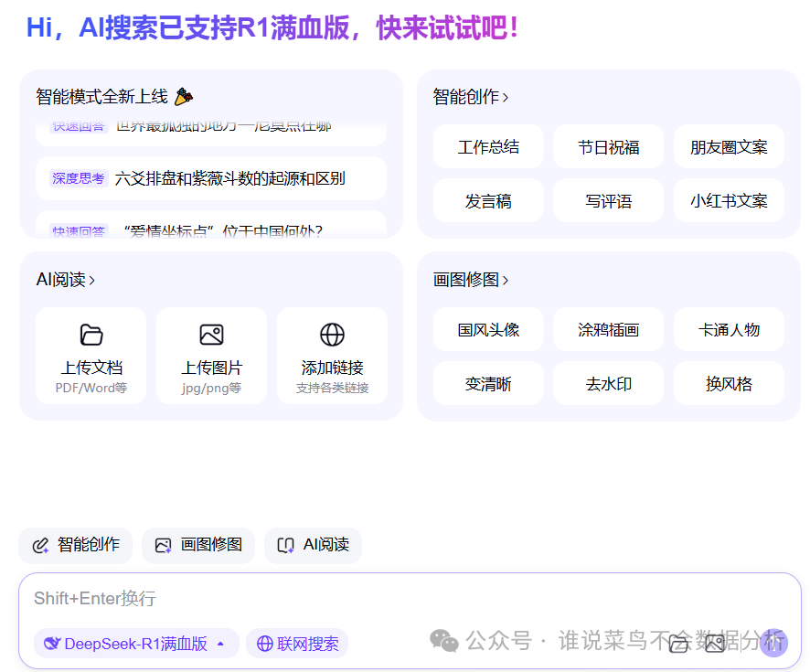
Task: Choose the 发言稿 template
Action: pyautogui.click(x=488, y=201)
